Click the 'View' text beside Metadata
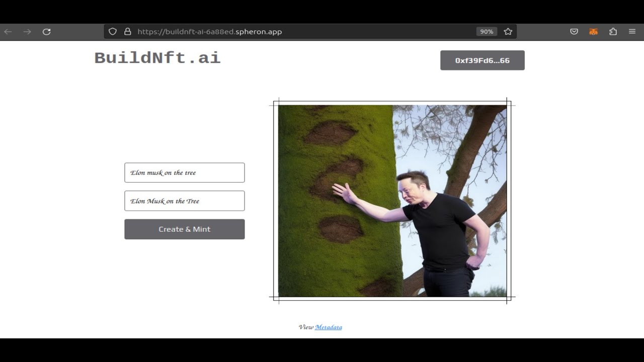The height and width of the screenshot is (362, 644). [306, 327]
